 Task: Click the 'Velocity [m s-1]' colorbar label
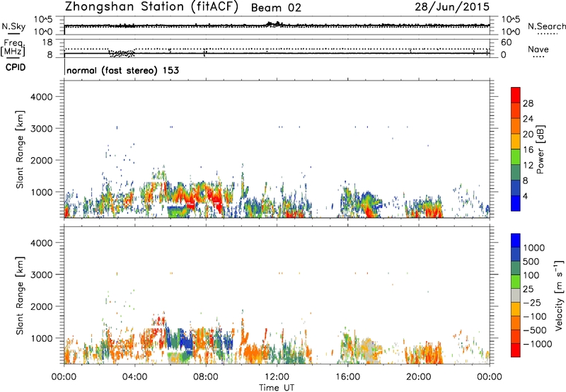pos(559,295)
